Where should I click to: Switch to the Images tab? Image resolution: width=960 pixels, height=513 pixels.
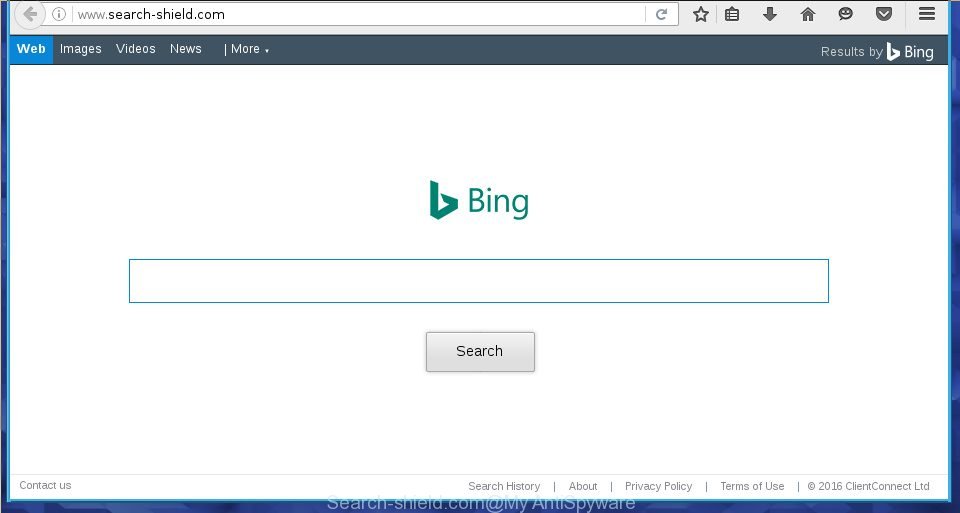point(81,49)
